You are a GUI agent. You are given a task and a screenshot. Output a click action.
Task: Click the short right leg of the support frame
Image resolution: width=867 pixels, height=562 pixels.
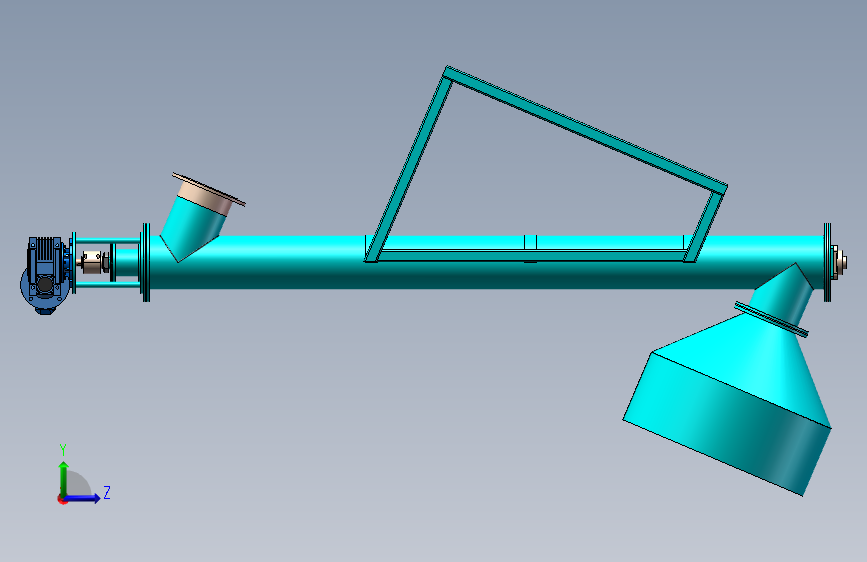[x=703, y=226]
